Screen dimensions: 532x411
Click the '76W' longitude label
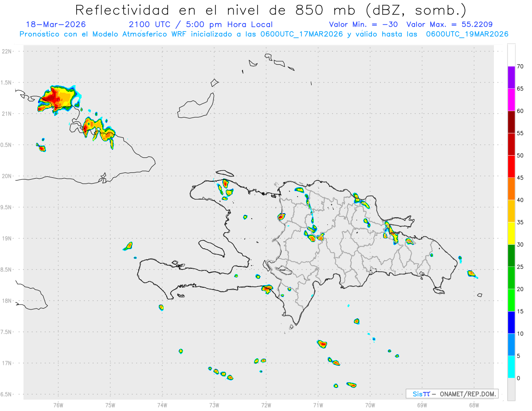(x=58, y=405)
